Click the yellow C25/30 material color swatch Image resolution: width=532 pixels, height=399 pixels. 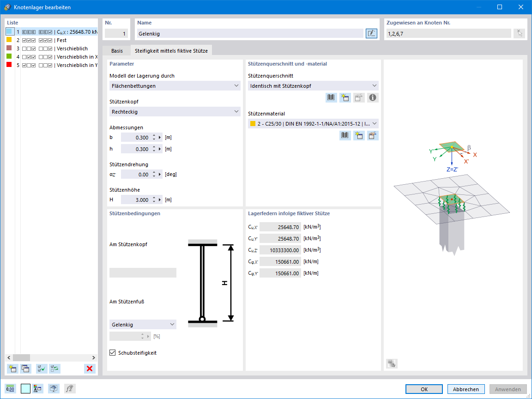pos(254,123)
